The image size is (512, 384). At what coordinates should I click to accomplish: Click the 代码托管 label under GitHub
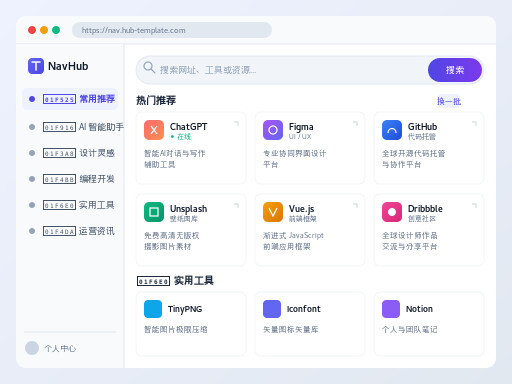tap(422, 137)
